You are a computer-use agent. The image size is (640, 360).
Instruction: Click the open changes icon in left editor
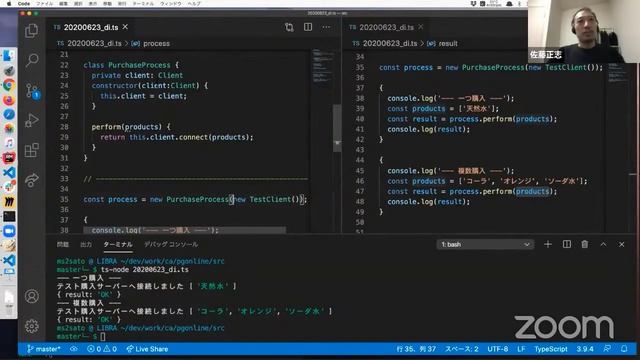click(289, 27)
